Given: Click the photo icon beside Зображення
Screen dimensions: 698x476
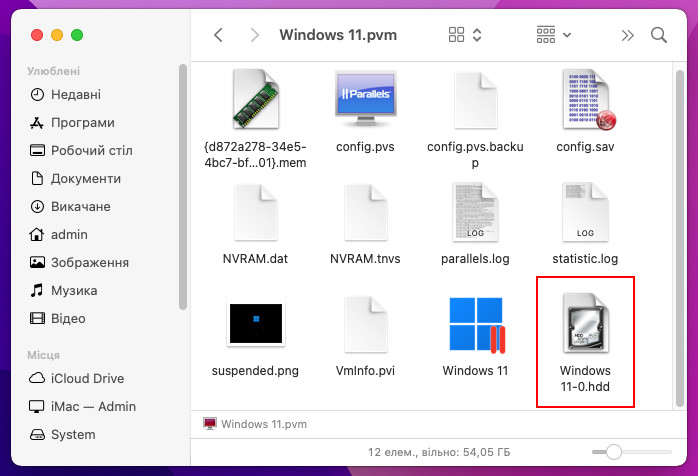Looking at the screenshot, I should click(37, 262).
